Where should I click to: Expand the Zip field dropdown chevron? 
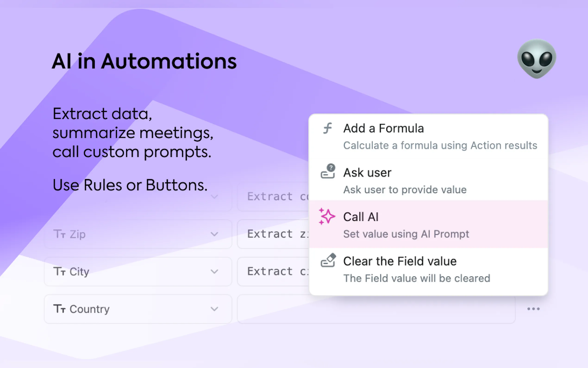(x=214, y=234)
